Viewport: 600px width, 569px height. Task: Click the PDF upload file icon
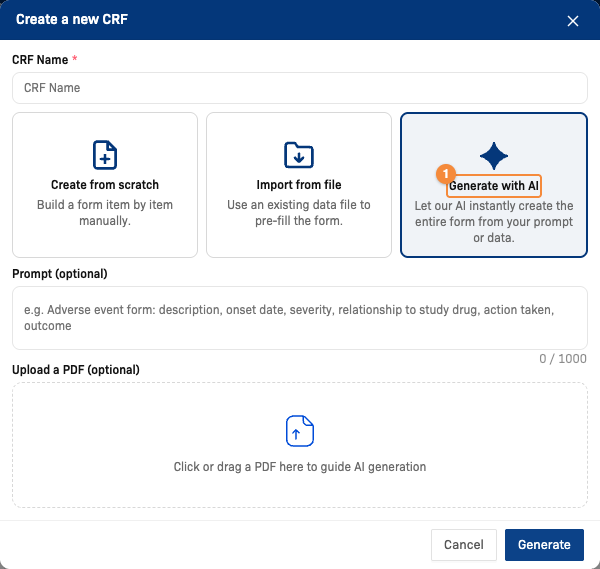300,431
